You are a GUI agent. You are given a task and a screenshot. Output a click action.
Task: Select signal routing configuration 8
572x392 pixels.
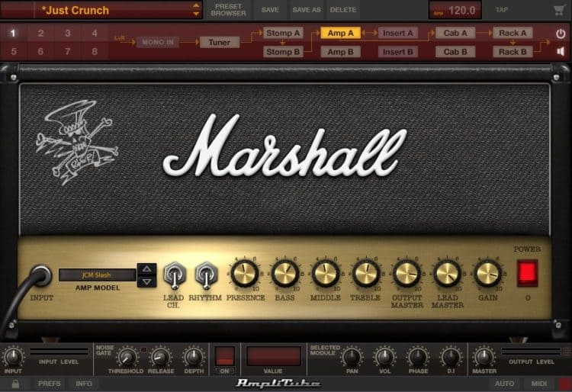coord(95,51)
